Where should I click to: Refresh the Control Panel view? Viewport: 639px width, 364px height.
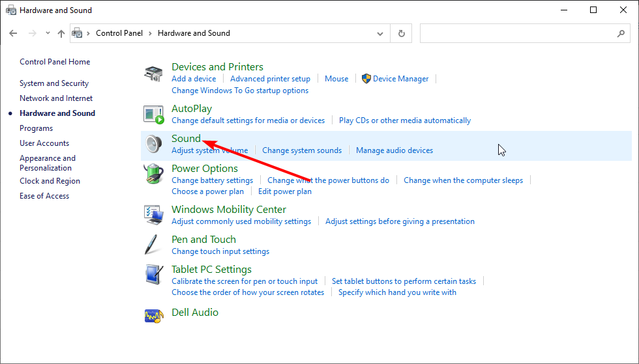401,33
